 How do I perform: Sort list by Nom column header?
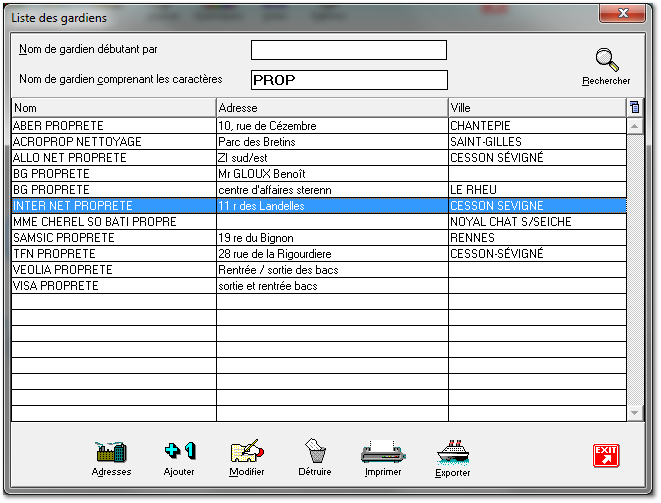113,108
